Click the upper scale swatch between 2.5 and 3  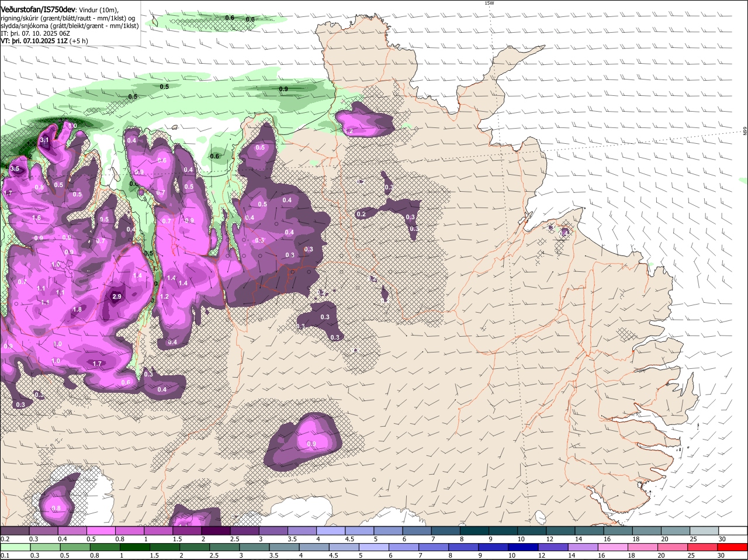pos(244,530)
